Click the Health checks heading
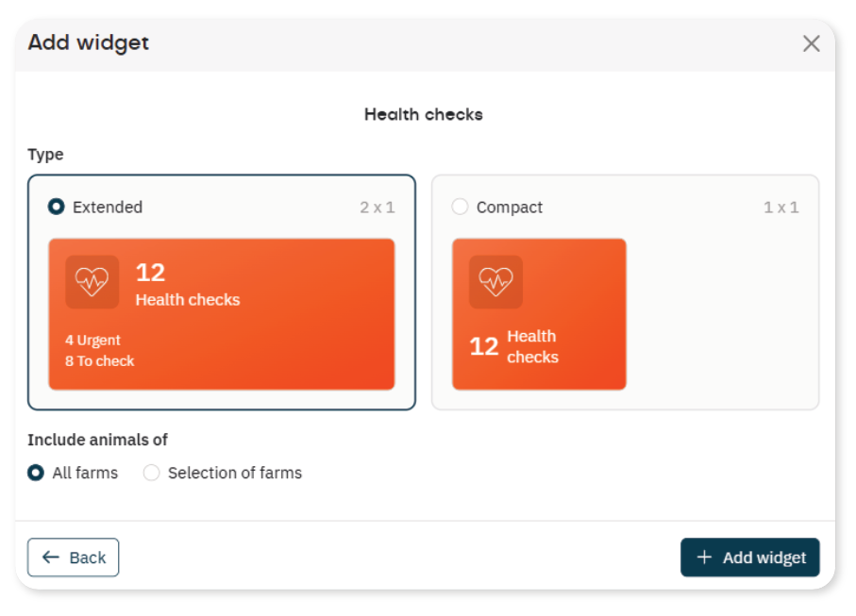This screenshot has height=616, width=856. pyautogui.click(x=424, y=114)
